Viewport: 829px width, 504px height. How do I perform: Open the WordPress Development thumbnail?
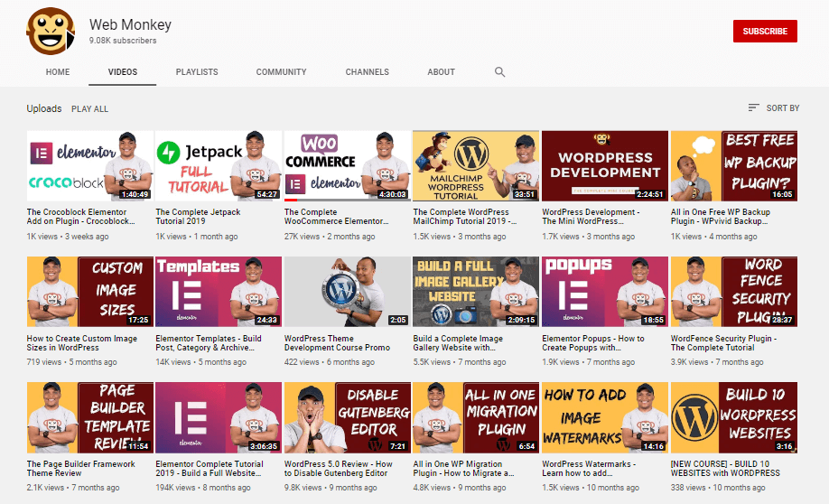click(605, 166)
